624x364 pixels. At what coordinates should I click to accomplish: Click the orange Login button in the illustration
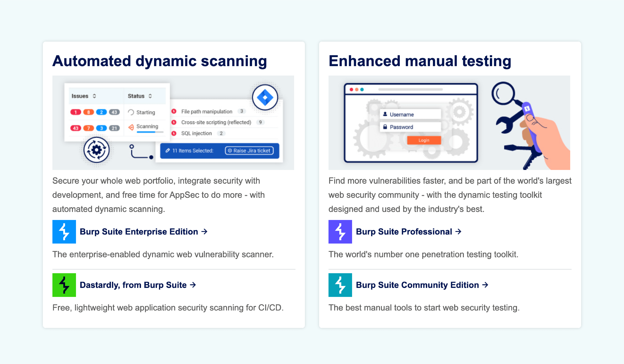424,140
